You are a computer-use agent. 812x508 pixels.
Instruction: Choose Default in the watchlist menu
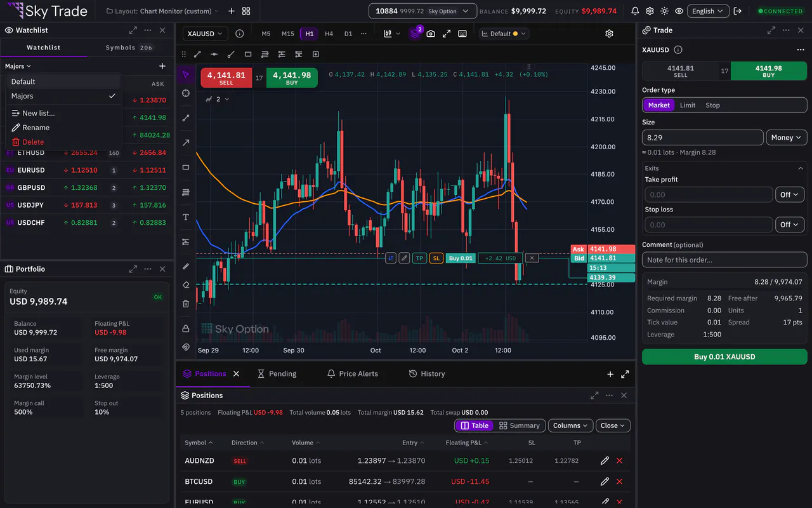tap(63, 81)
